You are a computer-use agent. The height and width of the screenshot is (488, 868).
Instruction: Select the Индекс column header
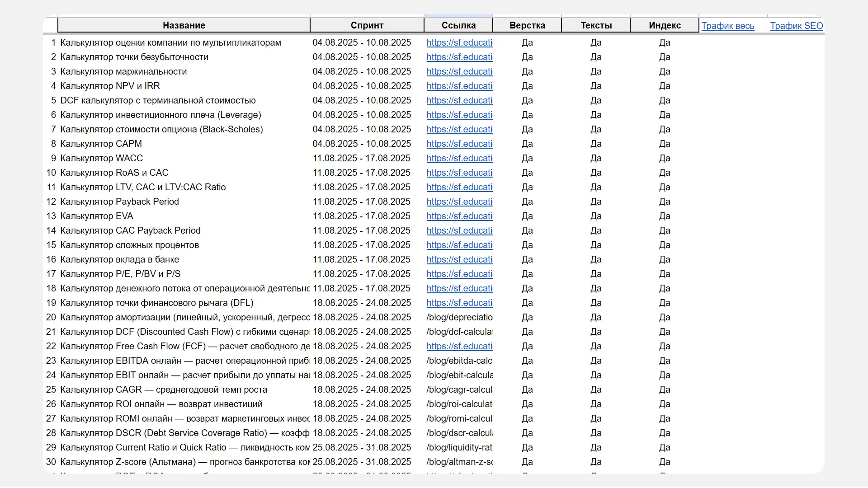click(x=665, y=25)
